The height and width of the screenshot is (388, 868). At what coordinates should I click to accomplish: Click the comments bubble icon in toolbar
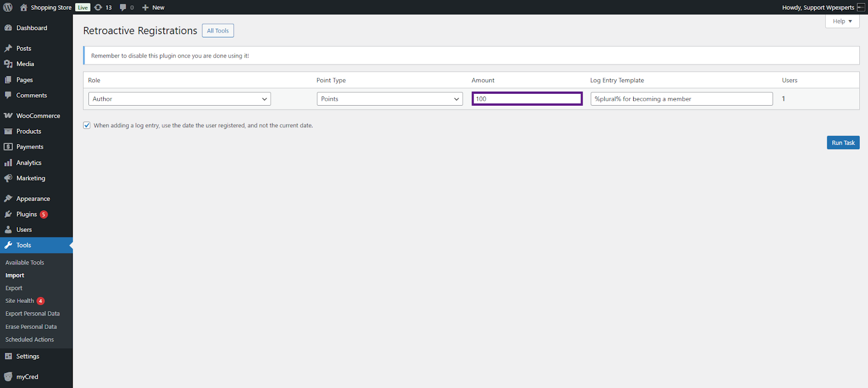pyautogui.click(x=123, y=8)
